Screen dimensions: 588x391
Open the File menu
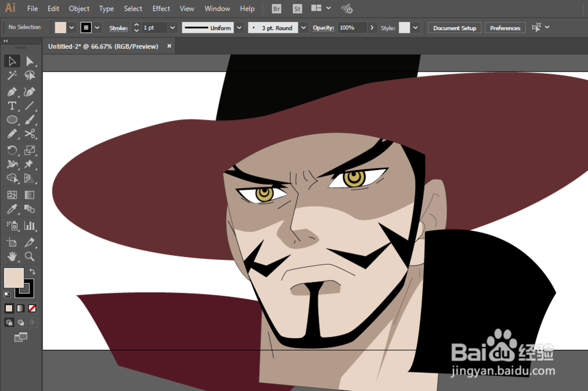point(32,9)
